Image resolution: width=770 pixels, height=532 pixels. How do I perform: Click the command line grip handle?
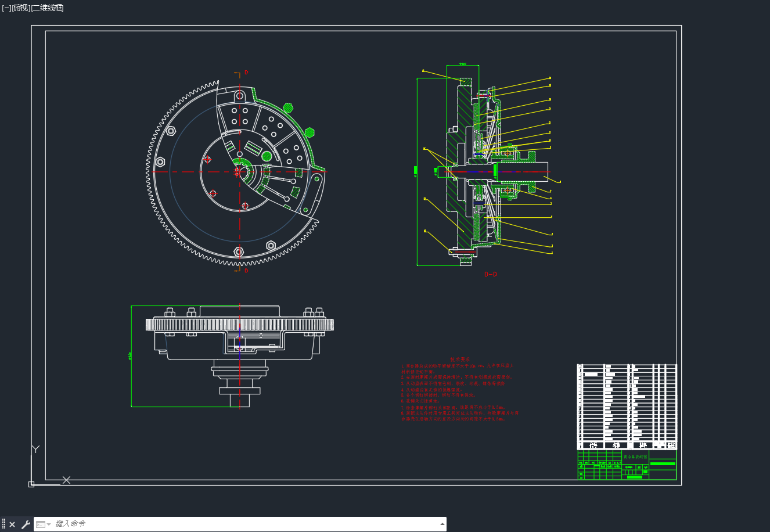coord(3,524)
